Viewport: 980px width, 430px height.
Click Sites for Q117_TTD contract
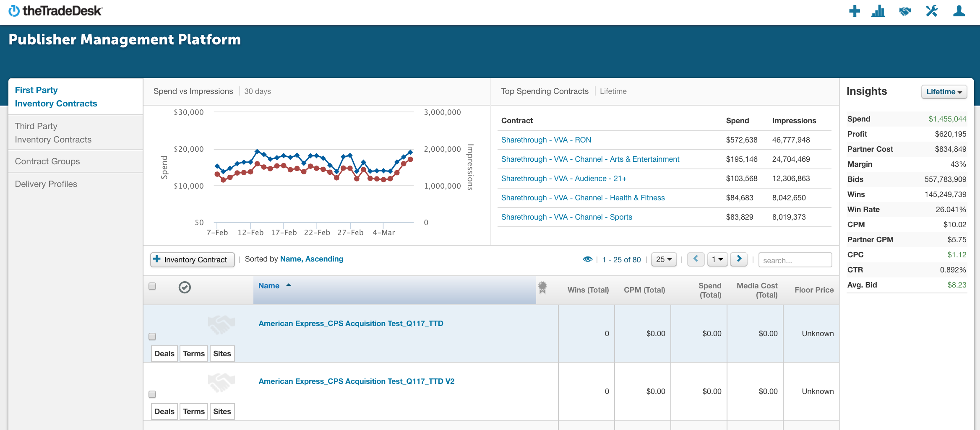(x=222, y=354)
